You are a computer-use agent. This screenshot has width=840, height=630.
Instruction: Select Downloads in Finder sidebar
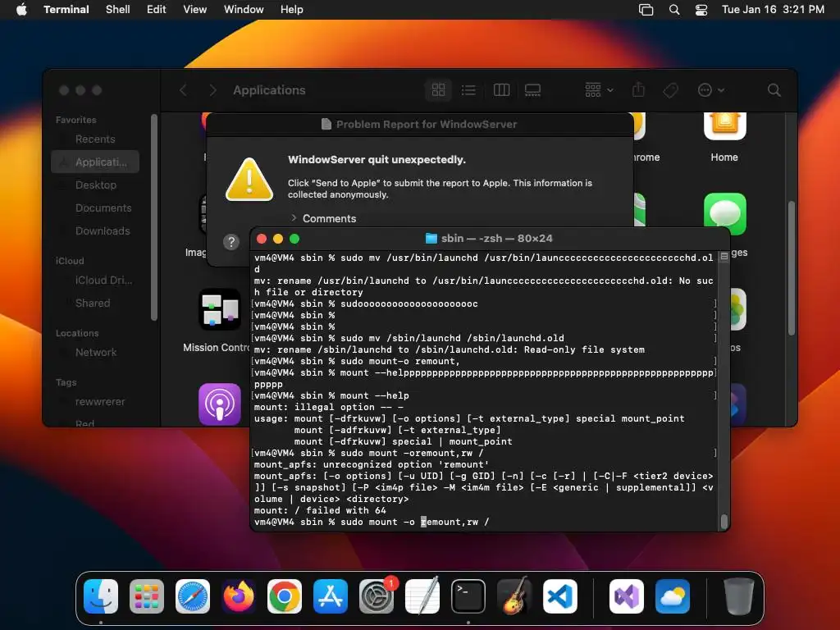[95, 231]
